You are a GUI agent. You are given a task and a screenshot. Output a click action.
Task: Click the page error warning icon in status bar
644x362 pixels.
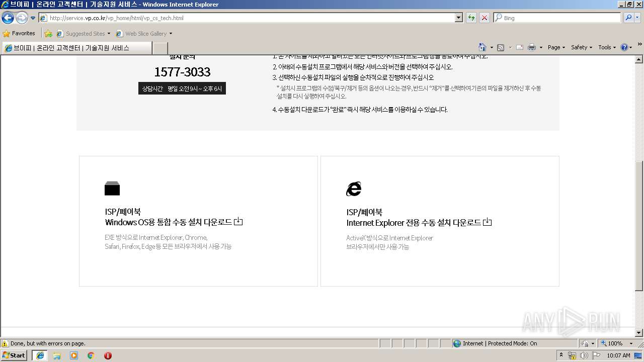[x=5, y=343]
